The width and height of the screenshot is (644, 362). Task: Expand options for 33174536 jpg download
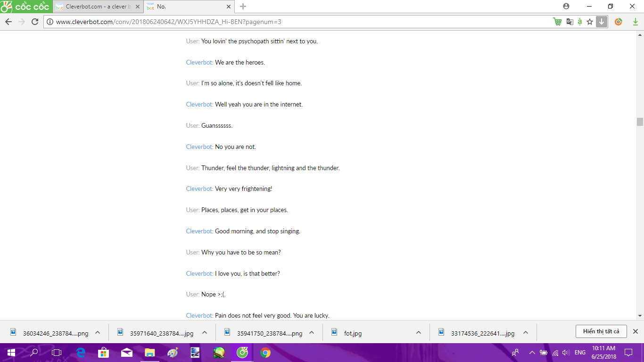click(x=525, y=332)
